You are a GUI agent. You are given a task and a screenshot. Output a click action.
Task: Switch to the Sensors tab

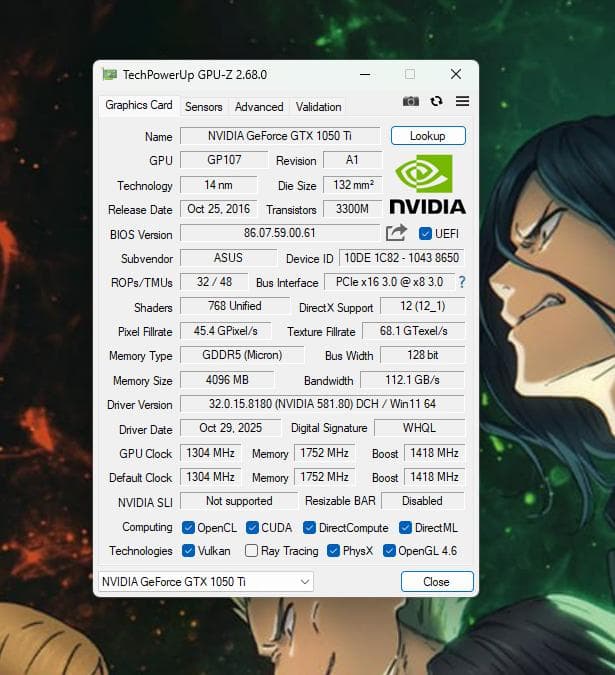coord(204,107)
